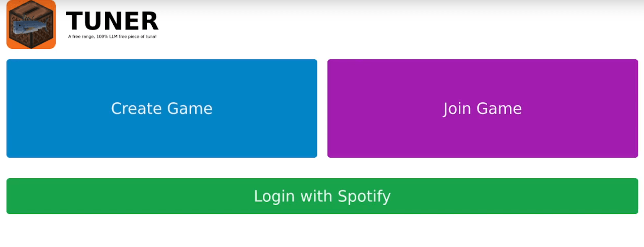Image resolution: width=644 pixels, height=247 pixels.
Task: Click Login with Spotify
Action: click(322, 196)
